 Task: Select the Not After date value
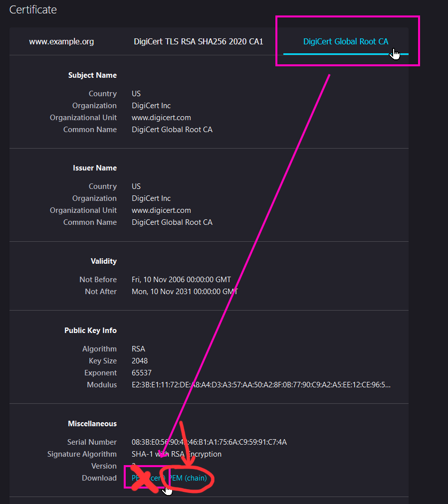(x=185, y=292)
